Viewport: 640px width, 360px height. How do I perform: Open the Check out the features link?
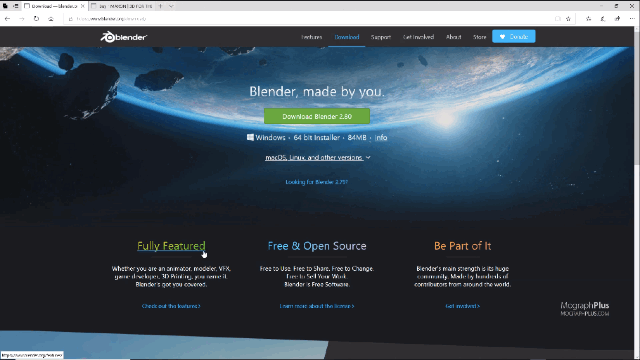point(171,306)
